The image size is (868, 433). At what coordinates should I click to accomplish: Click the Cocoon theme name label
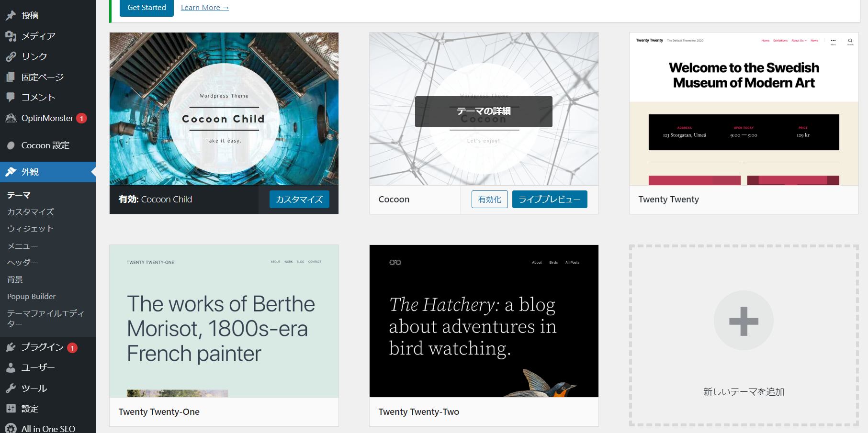(394, 200)
